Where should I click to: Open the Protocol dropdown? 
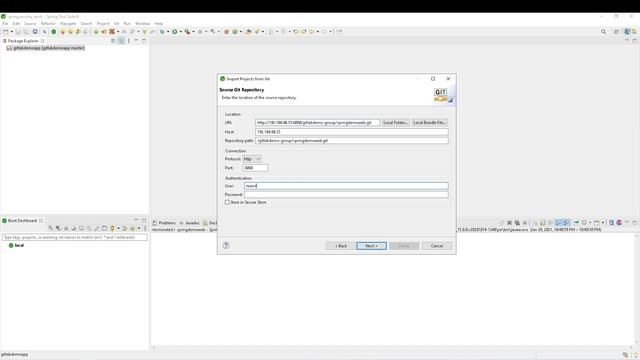point(252,159)
